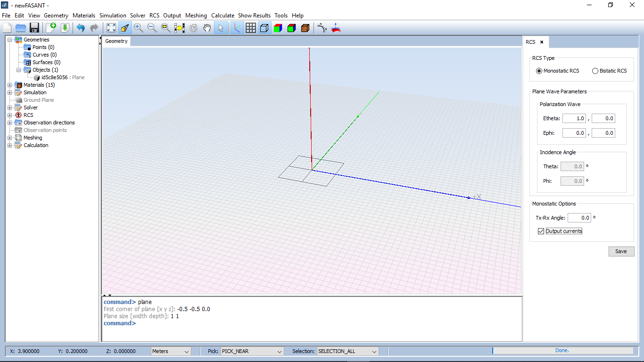
Task: Open the Meters units dropdown
Action: point(171,351)
